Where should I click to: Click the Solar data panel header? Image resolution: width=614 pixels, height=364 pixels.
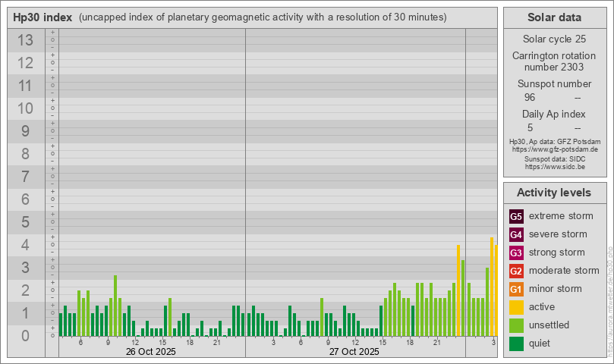[554, 17]
